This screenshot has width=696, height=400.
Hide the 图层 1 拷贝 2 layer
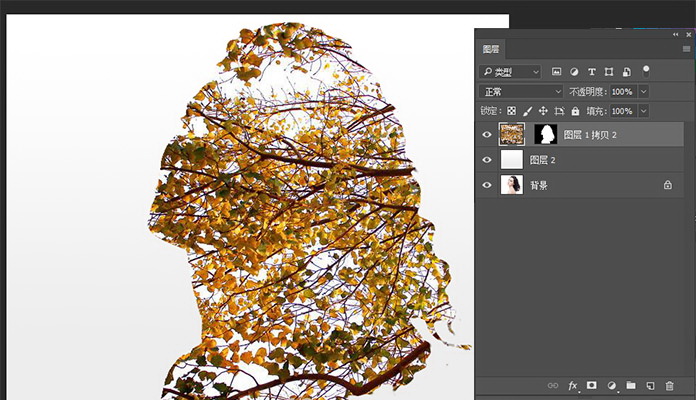(x=487, y=135)
